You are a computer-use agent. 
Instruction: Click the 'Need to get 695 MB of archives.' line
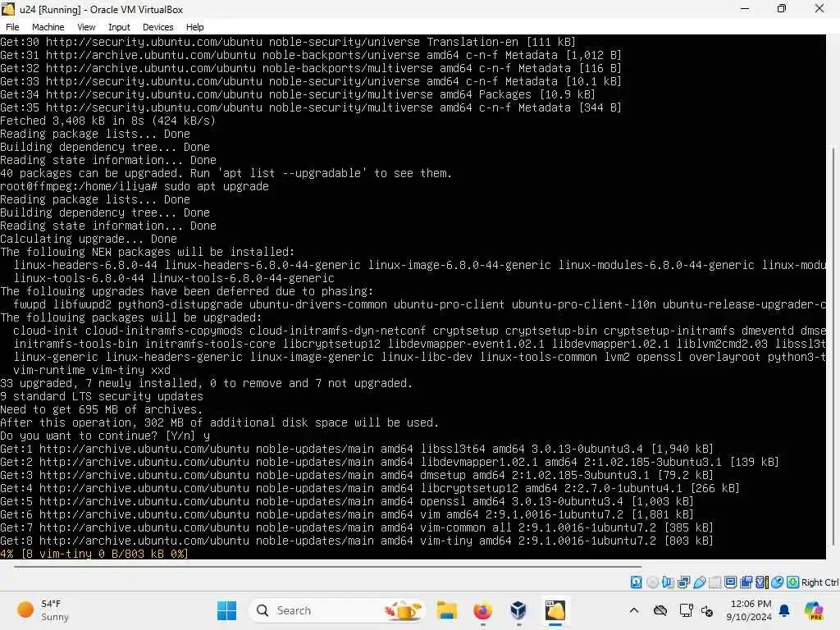pos(101,409)
